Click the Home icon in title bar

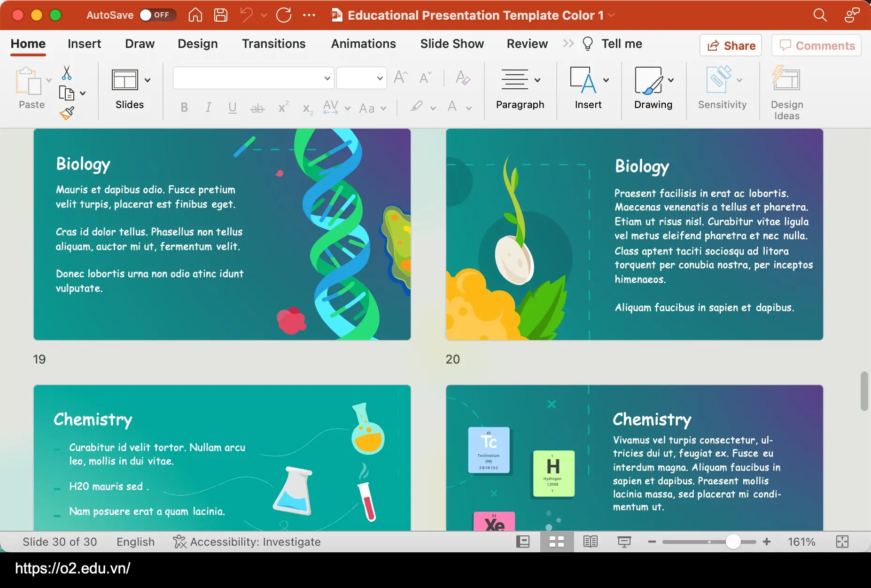point(195,15)
